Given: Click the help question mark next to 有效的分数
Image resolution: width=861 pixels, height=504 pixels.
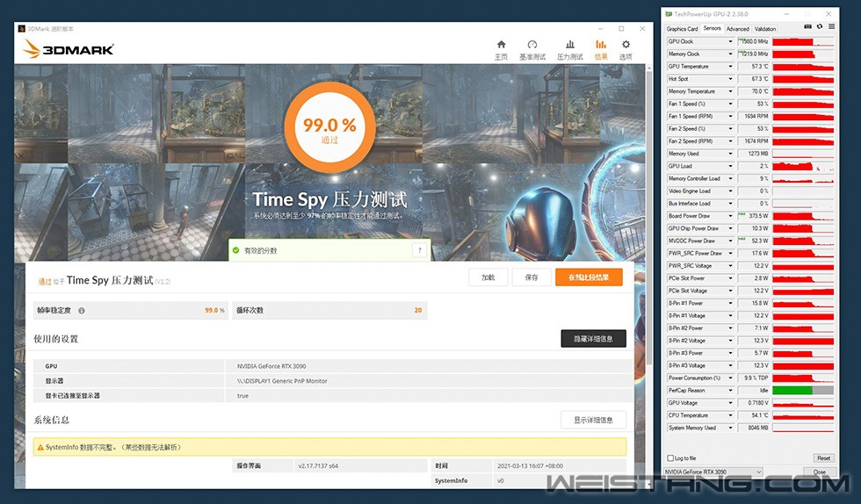Looking at the screenshot, I should (420, 250).
